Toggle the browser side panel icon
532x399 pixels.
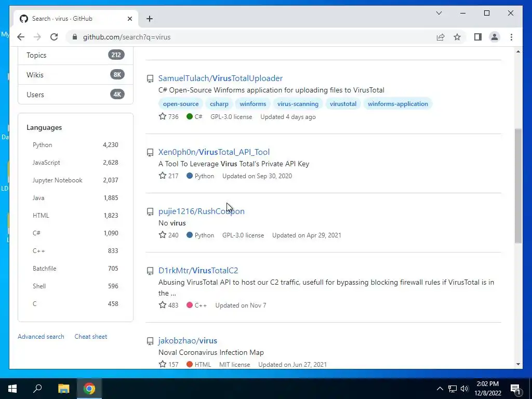(x=478, y=37)
